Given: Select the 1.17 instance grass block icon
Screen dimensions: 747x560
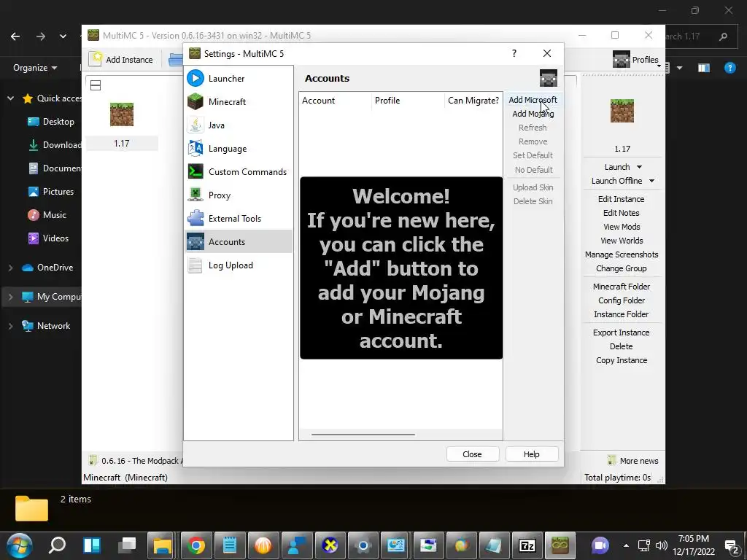Looking at the screenshot, I should tap(122, 114).
